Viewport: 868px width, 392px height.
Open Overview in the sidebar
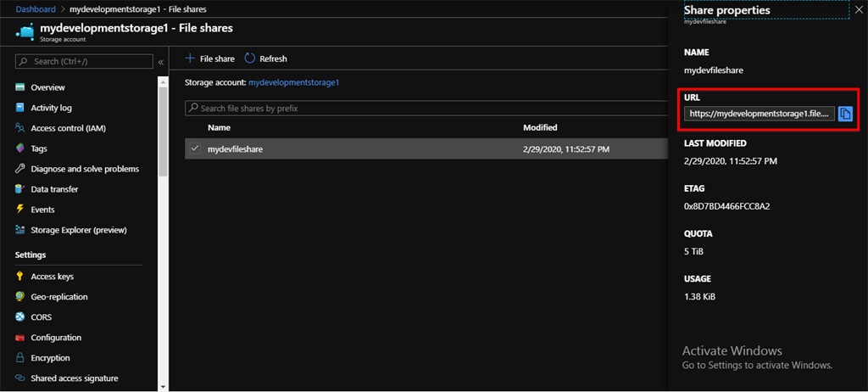pyautogui.click(x=47, y=87)
